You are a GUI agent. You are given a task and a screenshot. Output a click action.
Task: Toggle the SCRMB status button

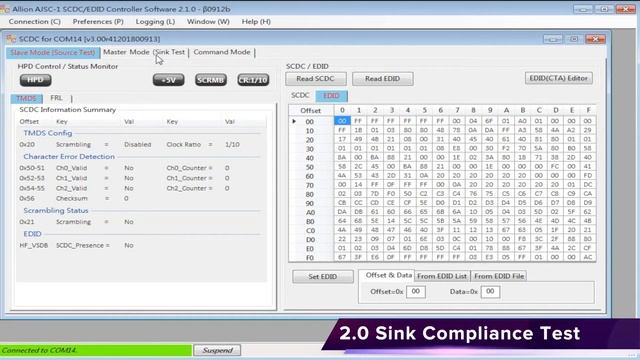pos(211,80)
